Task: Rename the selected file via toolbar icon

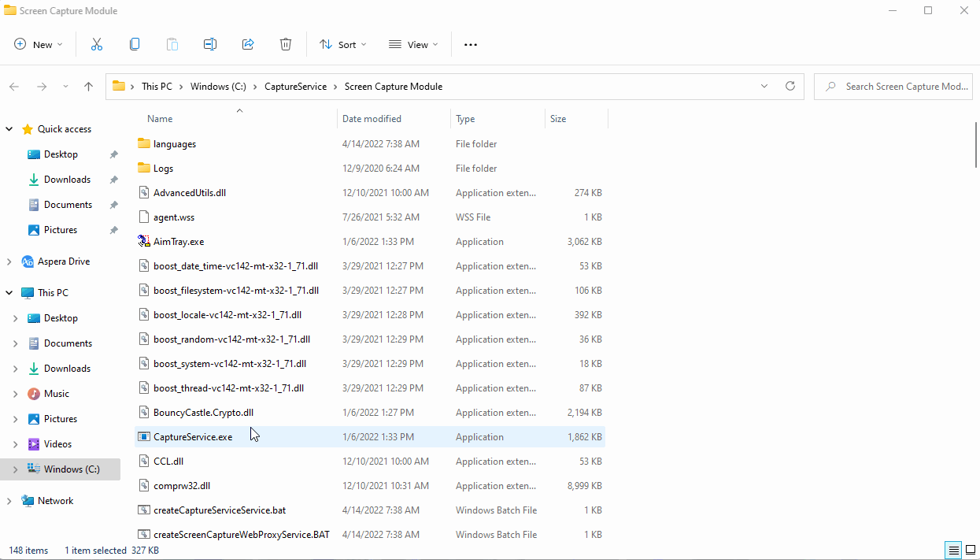Action: coord(209,44)
